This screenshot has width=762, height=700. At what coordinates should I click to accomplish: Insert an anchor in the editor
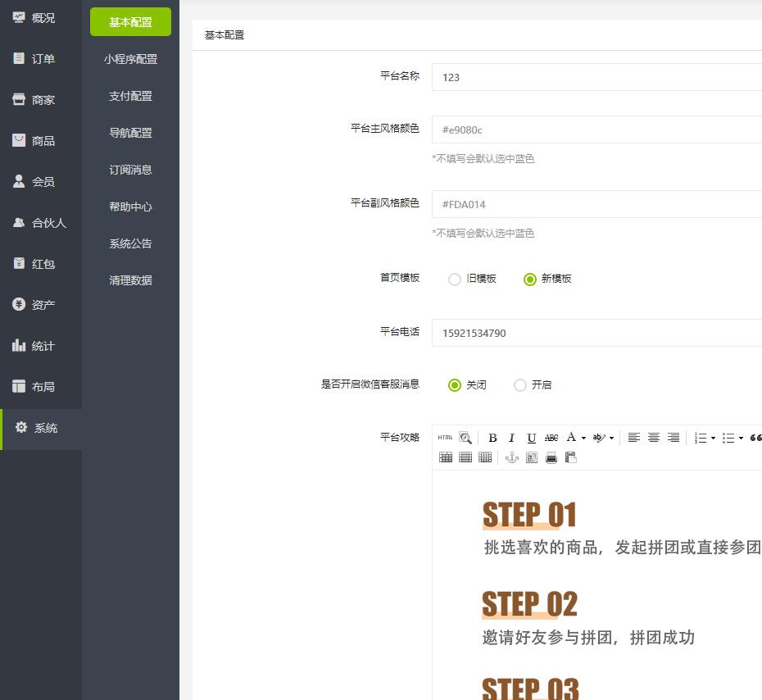tap(514, 457)
